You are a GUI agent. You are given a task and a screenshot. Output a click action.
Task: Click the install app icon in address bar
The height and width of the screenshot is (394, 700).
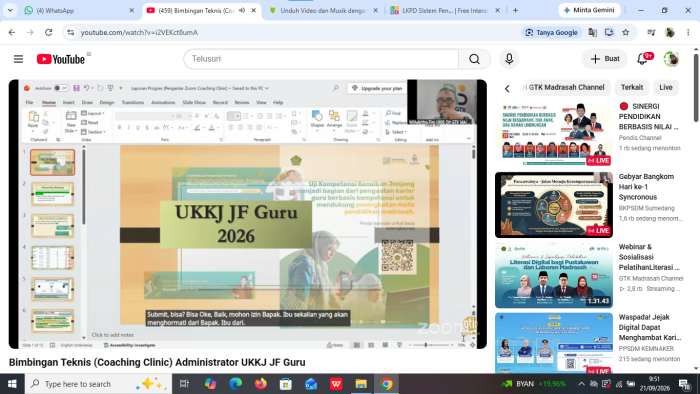pos(609,32)
